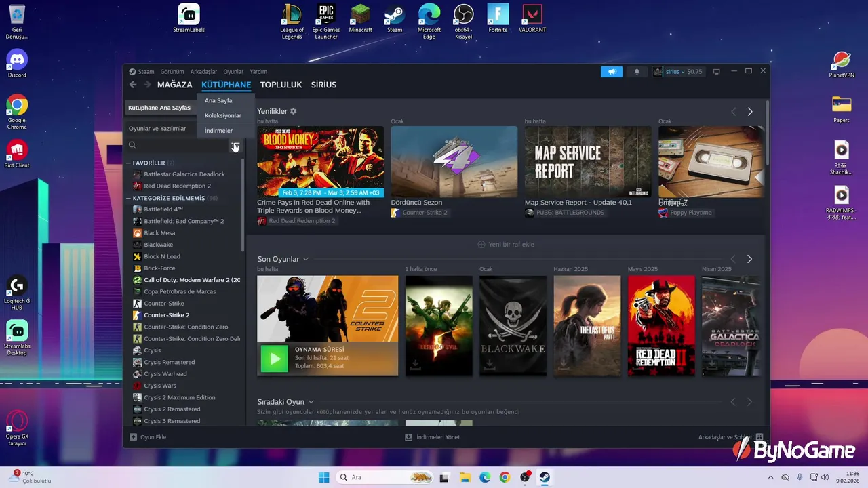Open the notifications bell
This screenshot has height=488, width=868.
click(637, 72)
